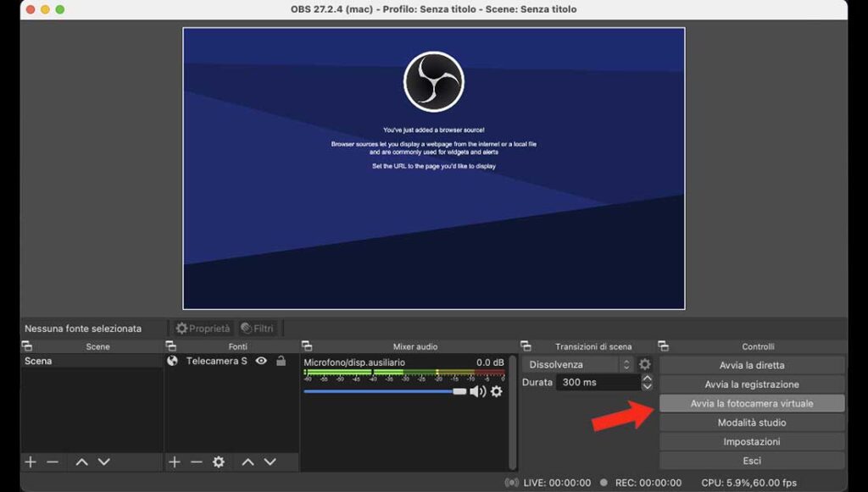Move scene up with arrow icon

coord(82,462)
